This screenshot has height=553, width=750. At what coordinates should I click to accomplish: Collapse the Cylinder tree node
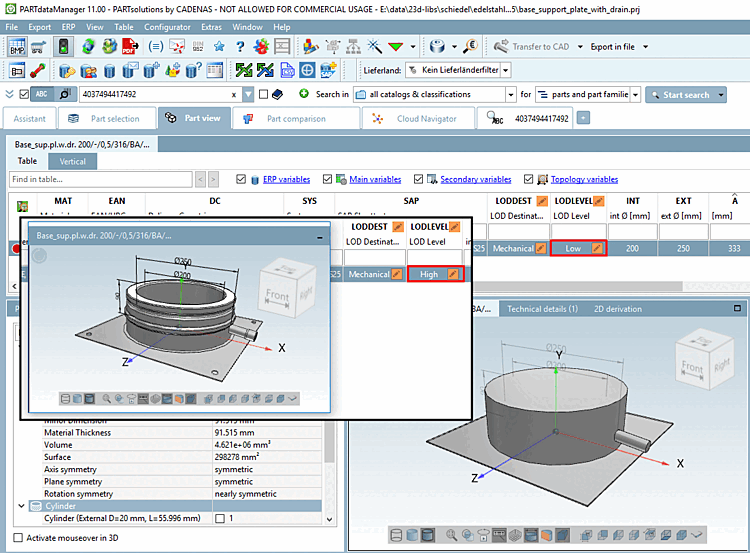(22, 506)
